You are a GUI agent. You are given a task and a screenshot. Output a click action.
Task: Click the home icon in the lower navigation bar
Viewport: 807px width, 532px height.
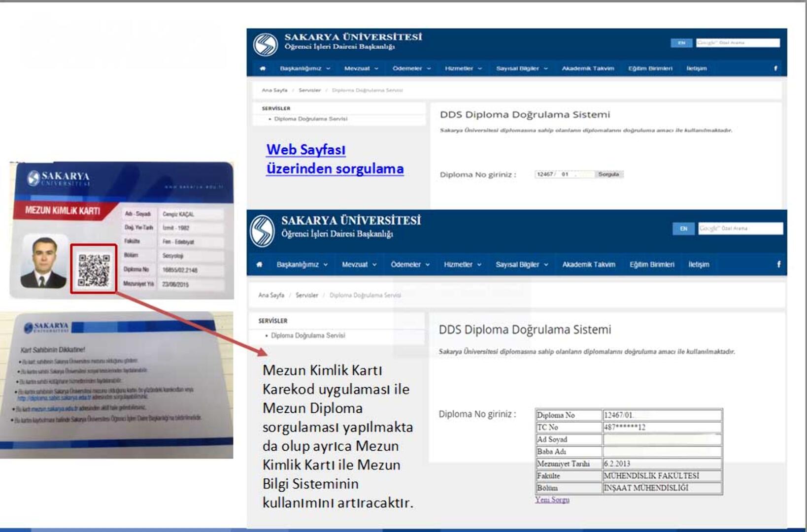click(x=260, y=265)
